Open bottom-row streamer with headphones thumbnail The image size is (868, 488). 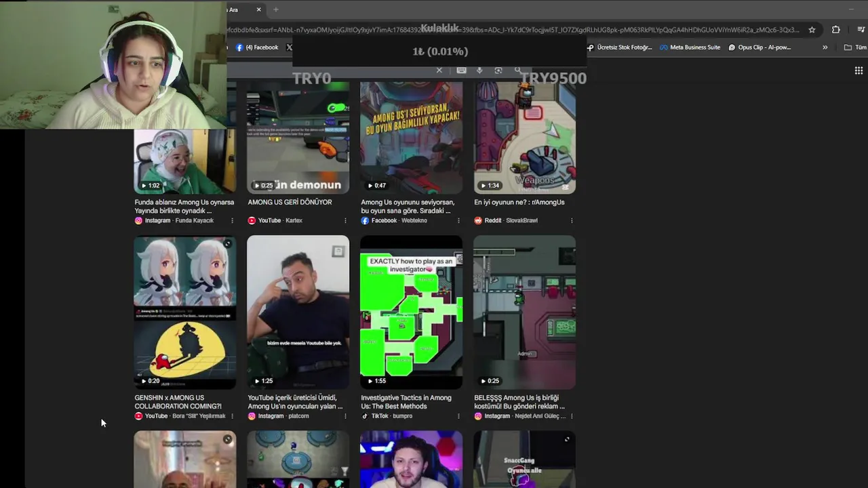(411, 460)
